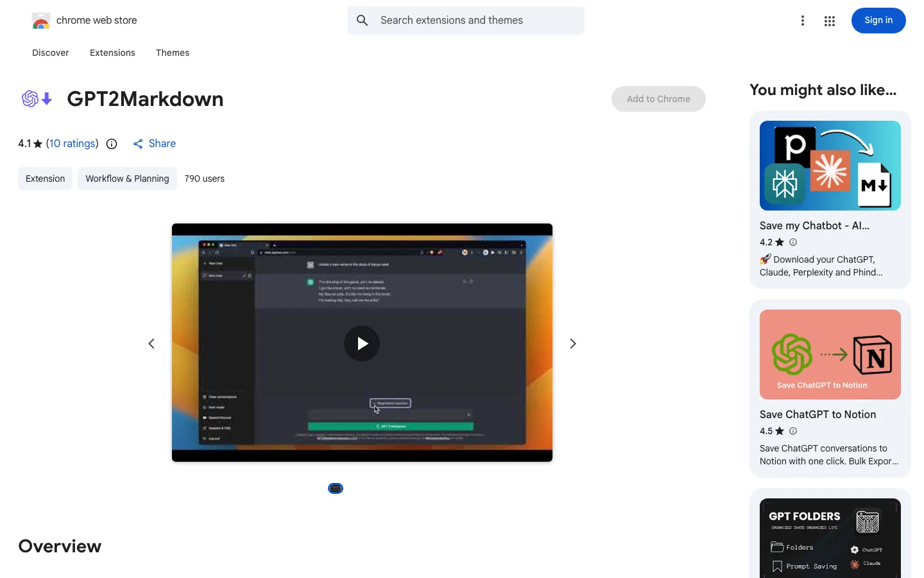Image resolution: width=924 pixels, height=578 pixels.
Task: Select the carousel indicator dot below video
Action: pos(336,489)
